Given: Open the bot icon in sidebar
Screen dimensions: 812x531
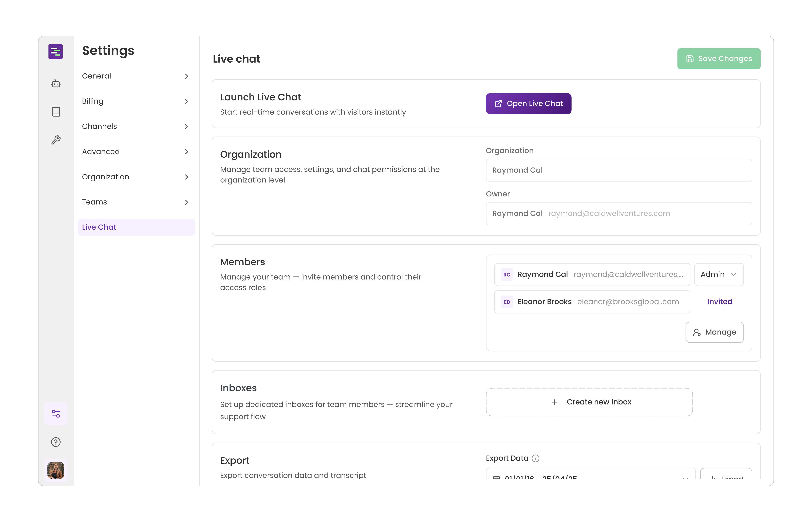Looking at the screenshot, I should pos(56,84).
